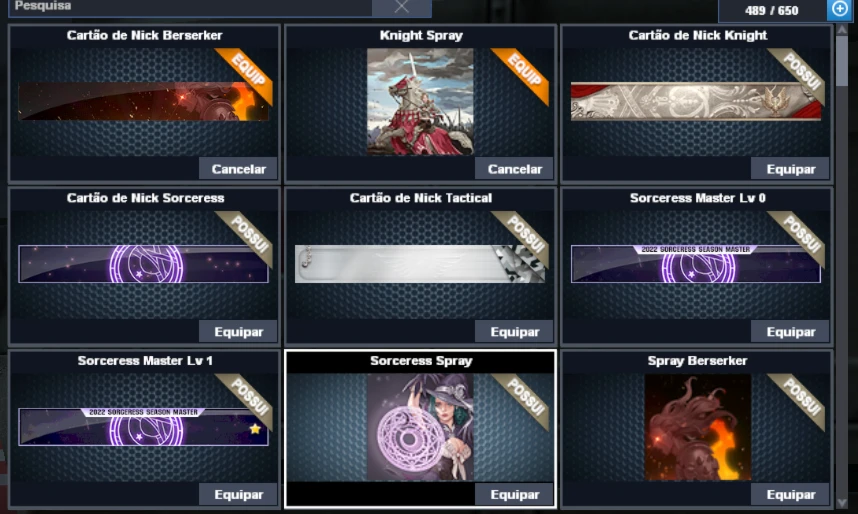Equip the Spray Berserker
The image size is (858, 514).
tap(790, 494)
